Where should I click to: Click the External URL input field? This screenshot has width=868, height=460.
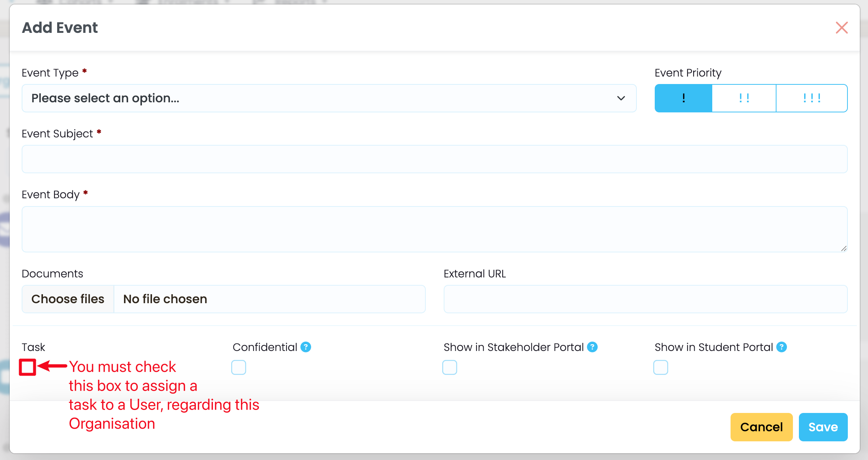645,299
